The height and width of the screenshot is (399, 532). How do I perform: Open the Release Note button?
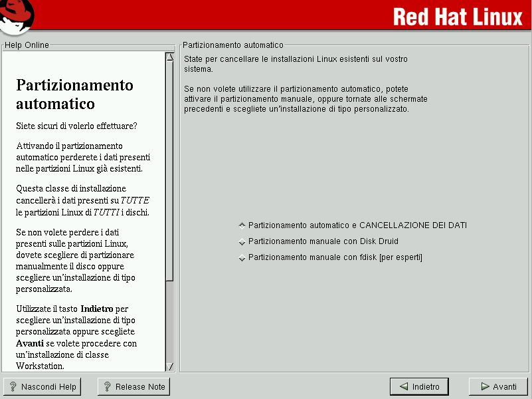(x=133, y=386)
